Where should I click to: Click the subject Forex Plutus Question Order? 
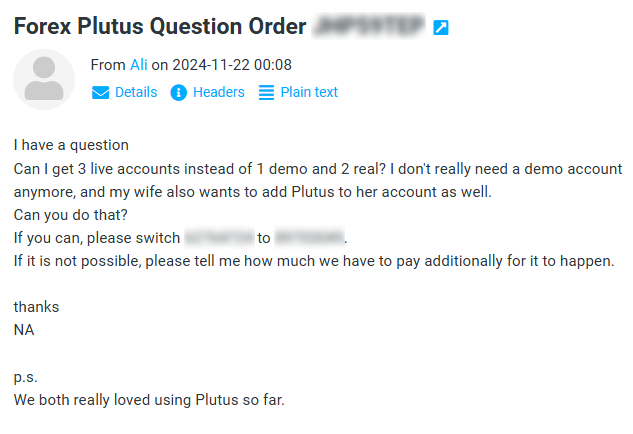[x=158, y=27]
